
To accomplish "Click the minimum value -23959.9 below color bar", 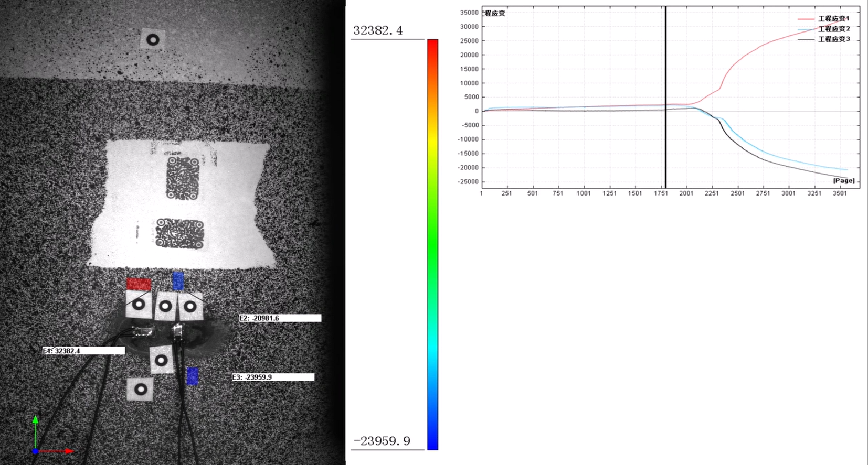I will pyautogui.click(x=382, y=441).
